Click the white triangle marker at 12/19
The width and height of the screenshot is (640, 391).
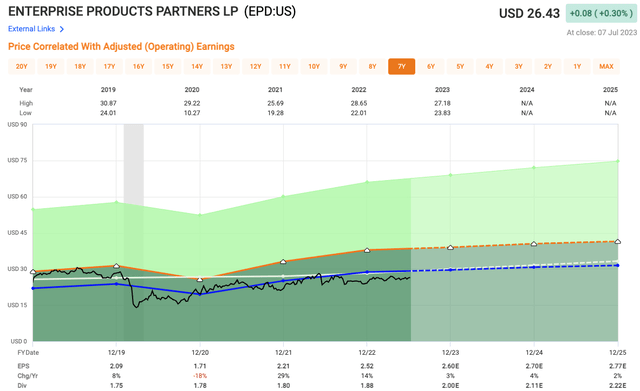pos(116,266)
